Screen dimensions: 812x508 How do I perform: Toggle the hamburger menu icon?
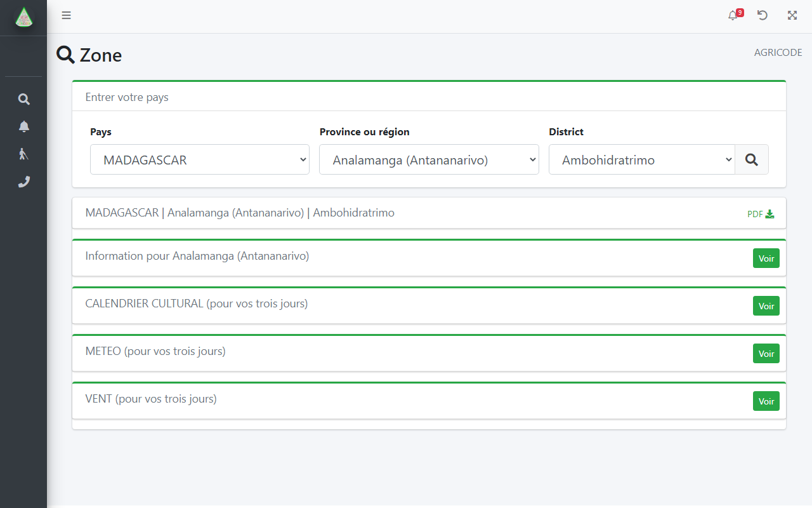click(66, 16)
